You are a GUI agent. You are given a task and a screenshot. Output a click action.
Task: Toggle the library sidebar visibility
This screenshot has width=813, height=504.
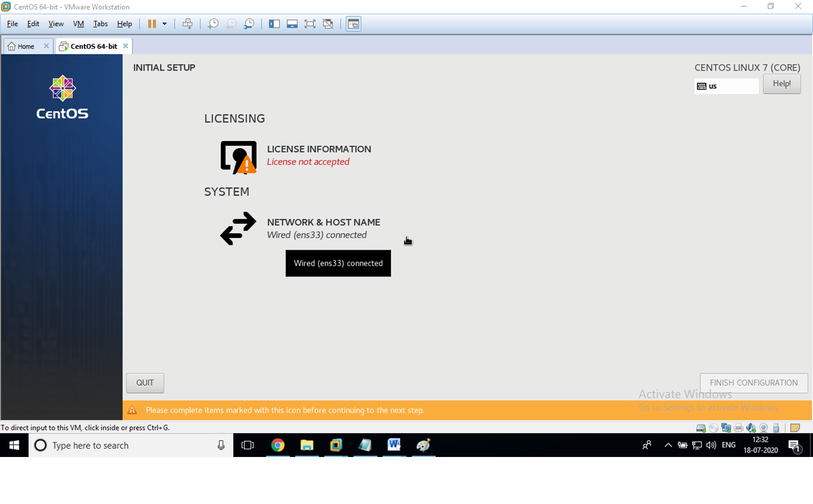click(274, 23)
